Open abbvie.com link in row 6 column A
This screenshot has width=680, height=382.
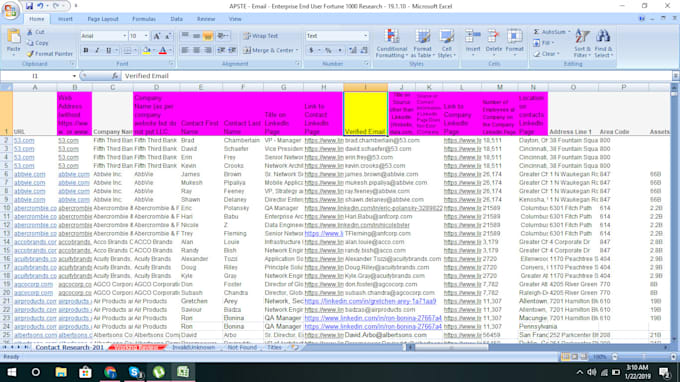[x=29, y=174]
